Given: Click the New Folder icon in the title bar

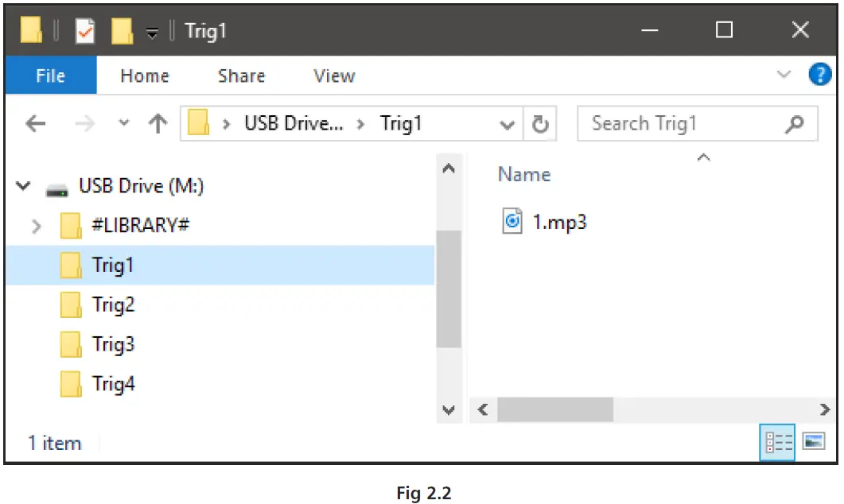Looking at the screenshot, I should pyautogui.click(x=122, y=31).
